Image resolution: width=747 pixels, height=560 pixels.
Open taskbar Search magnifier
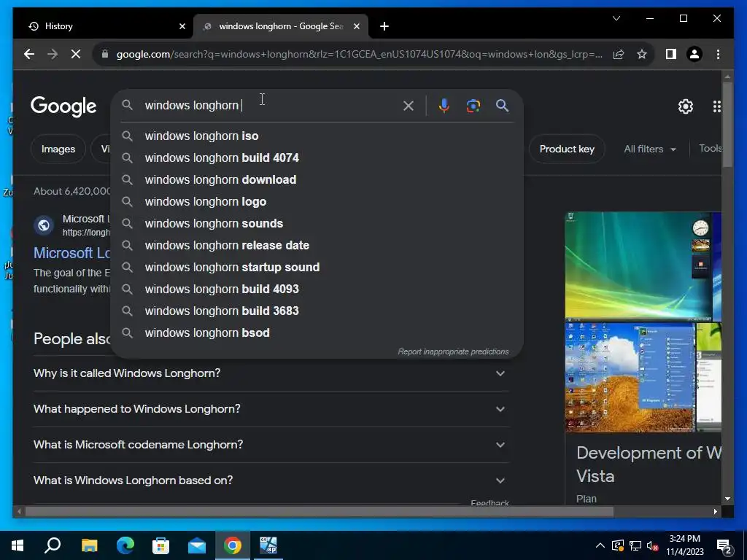coord(53,545)
